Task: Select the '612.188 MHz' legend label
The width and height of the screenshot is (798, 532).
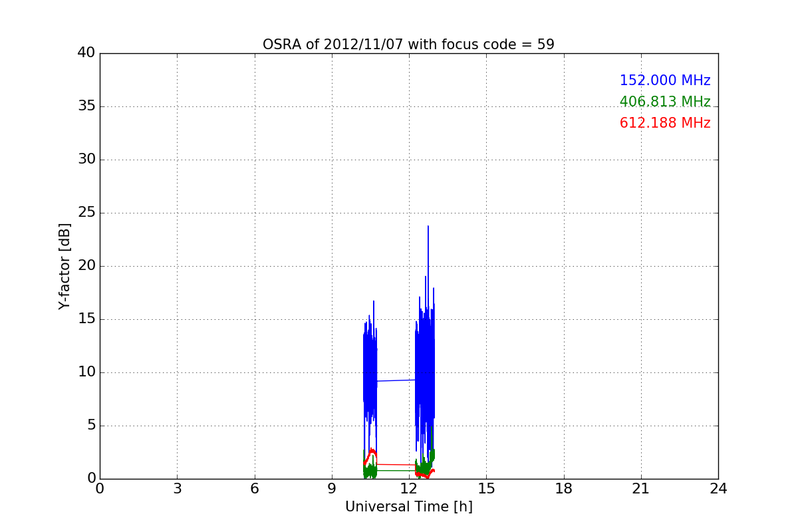Action: click(x=665, y=123)
